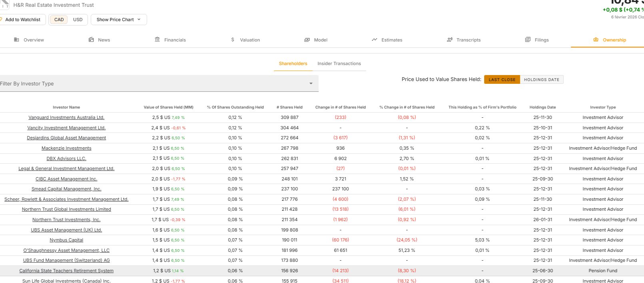Switch valuation price to Holdings Date

tap(541, 79)
